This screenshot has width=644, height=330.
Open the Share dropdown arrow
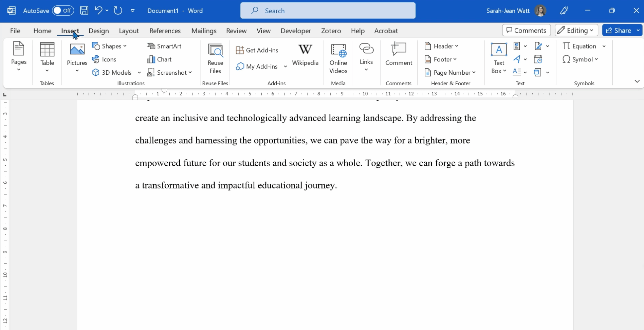click(x=638, y=30)
